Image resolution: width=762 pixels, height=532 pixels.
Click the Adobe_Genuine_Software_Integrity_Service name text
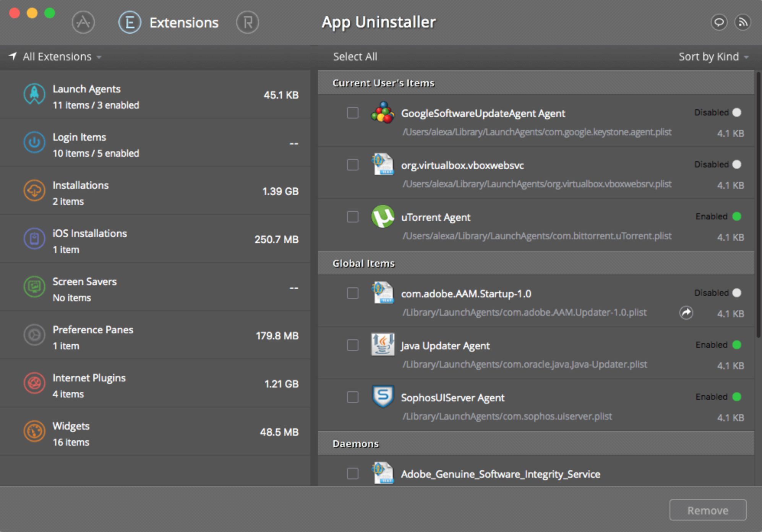point(500,474)
